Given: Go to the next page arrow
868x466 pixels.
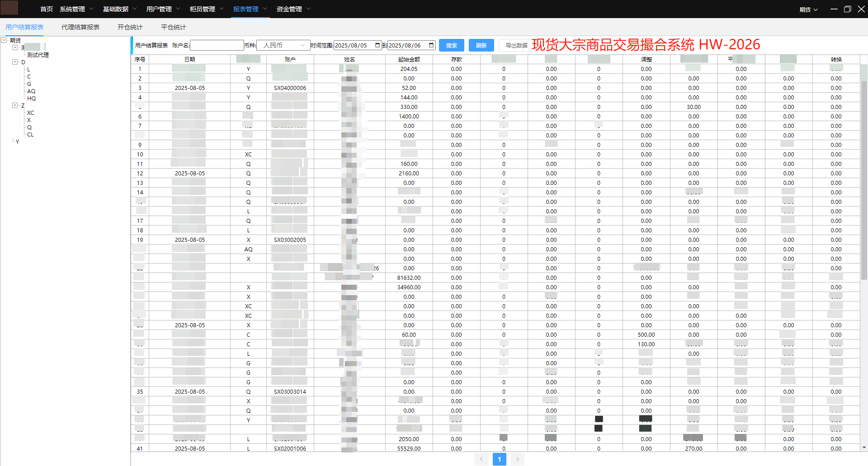Looking at the screenshot, I should click(x=518, y=459).
